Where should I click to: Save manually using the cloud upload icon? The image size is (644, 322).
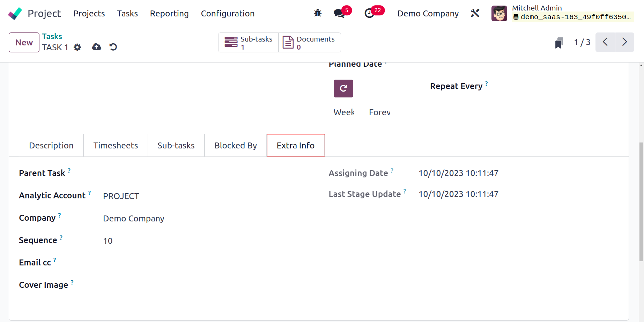click(97, 47)
